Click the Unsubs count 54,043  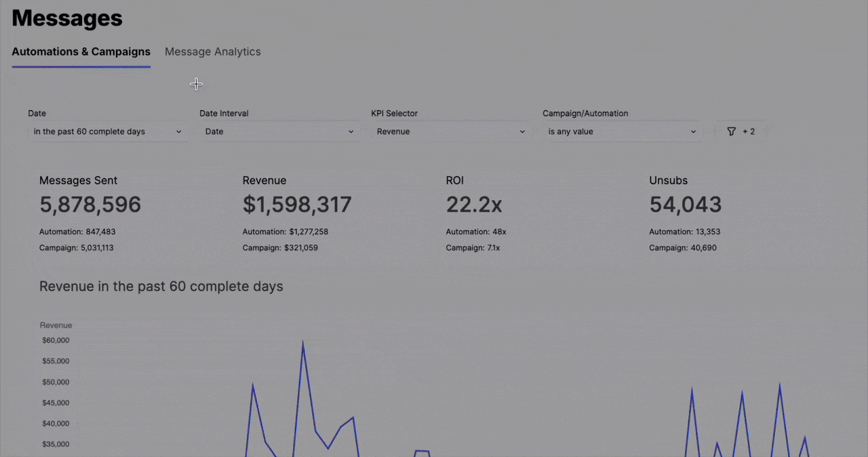pyautogui.click(x=685, y=204)
